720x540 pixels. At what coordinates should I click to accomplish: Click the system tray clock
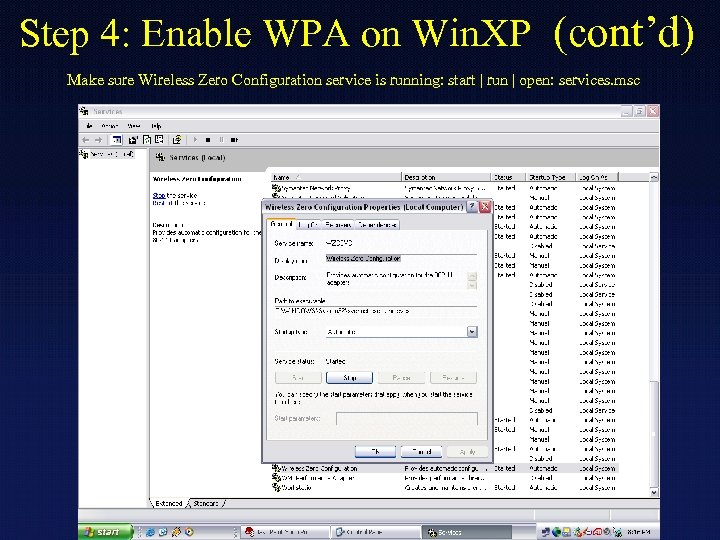[x=639, y=532]
